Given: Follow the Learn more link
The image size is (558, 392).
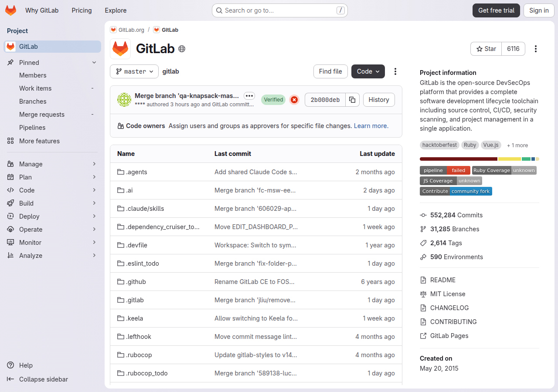Looking at the screenshot, I should (x=371, y=126).
